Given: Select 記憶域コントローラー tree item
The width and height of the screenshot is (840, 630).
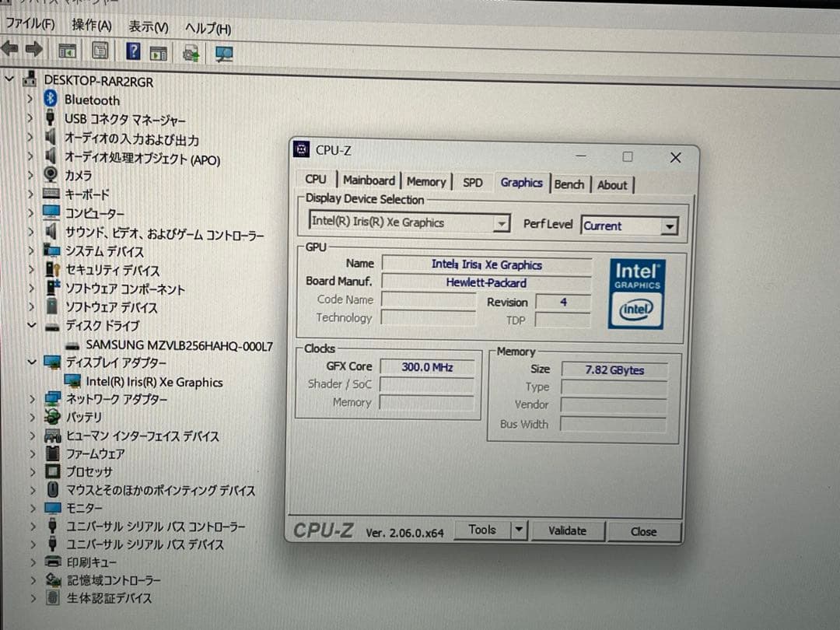Looking at the screenshot, I should 114,580.
